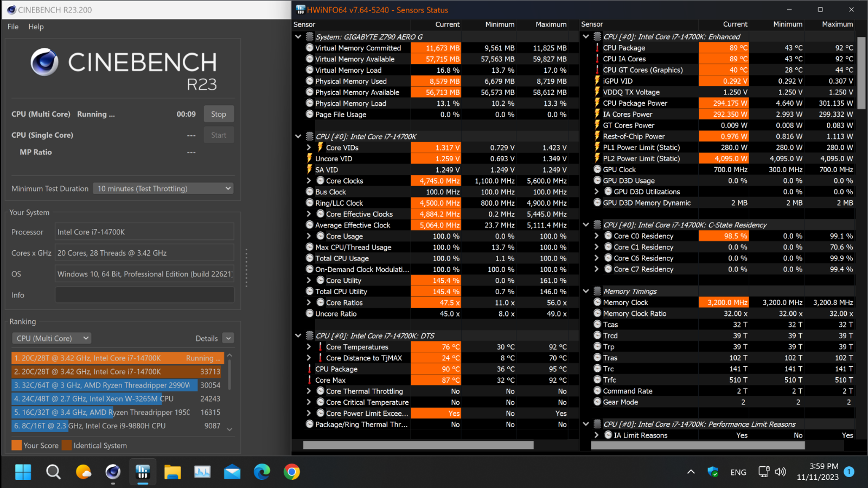The width and height of the screenshot is (868, 488).
Task: Click the Ring/LLC Clock sensor icon
Action: pyautogui.click(x=310, y=202)
